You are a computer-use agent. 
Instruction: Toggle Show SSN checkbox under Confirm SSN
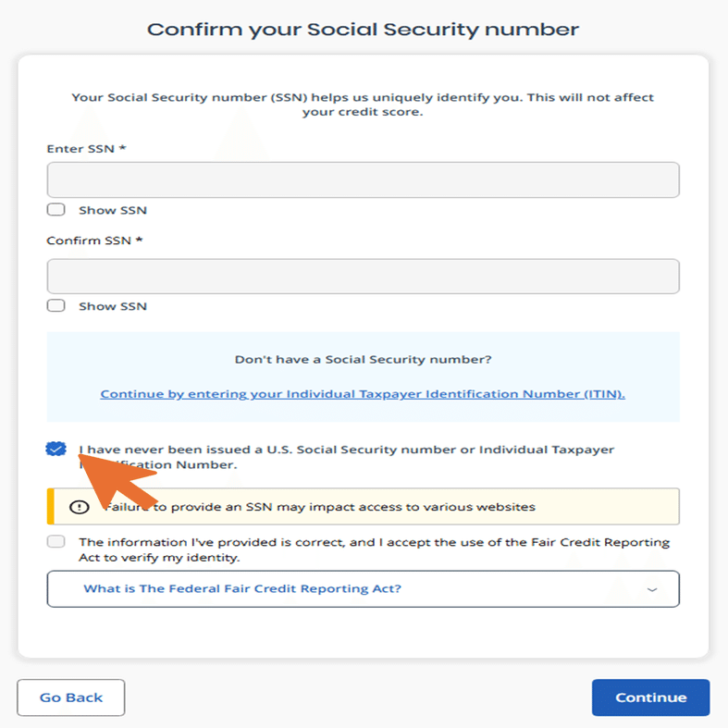56,306
